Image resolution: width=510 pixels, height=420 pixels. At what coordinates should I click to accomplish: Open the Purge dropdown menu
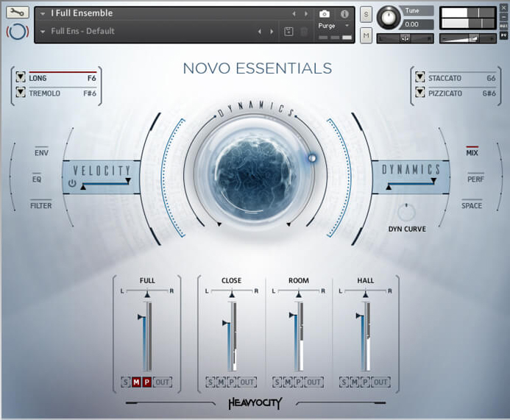click(x=347, y=26)
